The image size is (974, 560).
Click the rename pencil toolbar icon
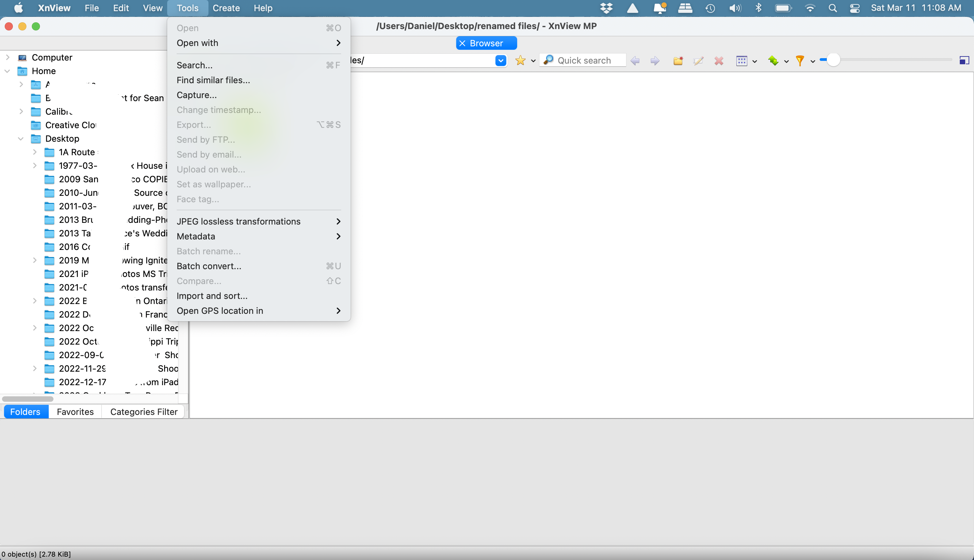(x=698, y=61)
